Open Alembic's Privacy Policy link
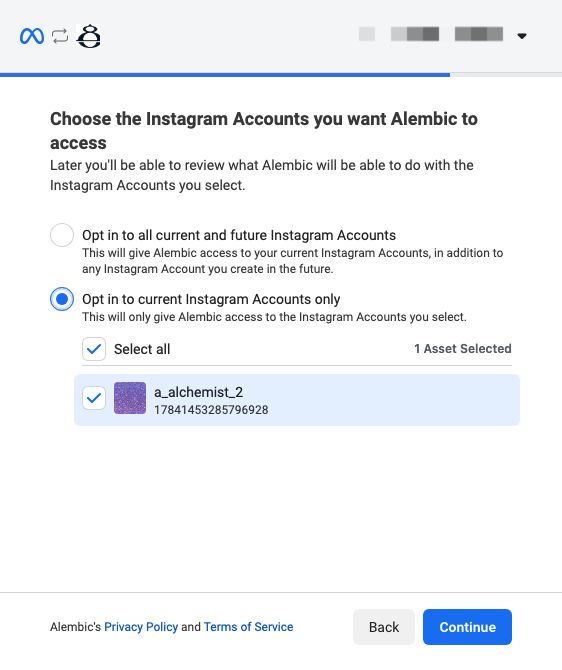562x670 pixels. [x=141, y=627]
